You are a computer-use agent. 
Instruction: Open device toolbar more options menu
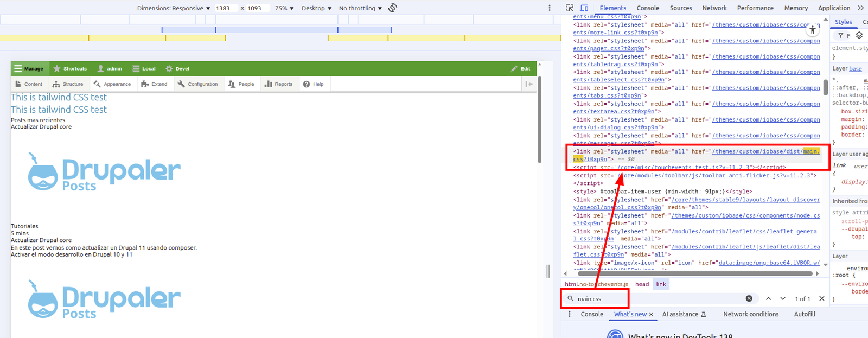tap(550, 8)
